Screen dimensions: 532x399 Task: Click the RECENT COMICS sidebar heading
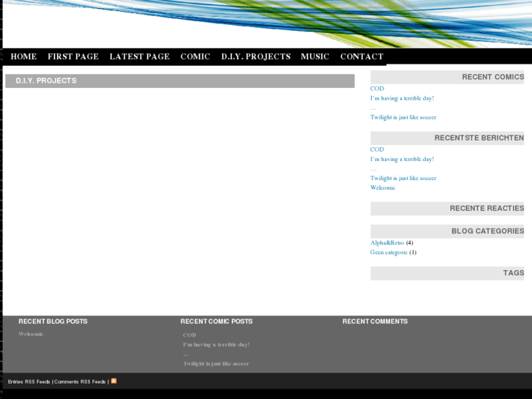493,77
